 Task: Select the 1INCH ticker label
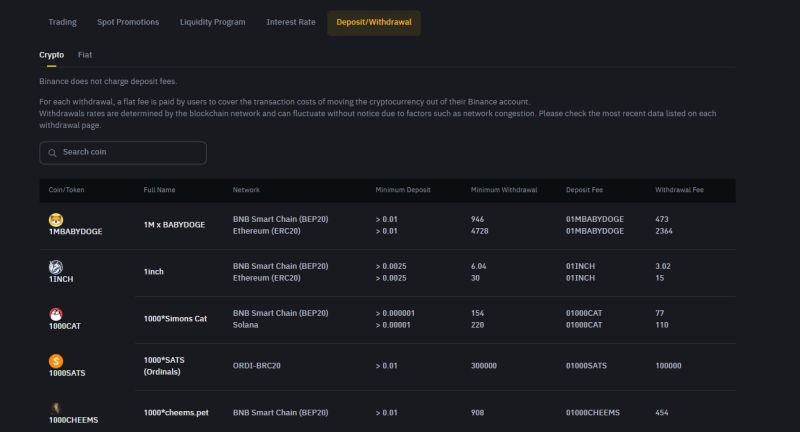point(61,279)
